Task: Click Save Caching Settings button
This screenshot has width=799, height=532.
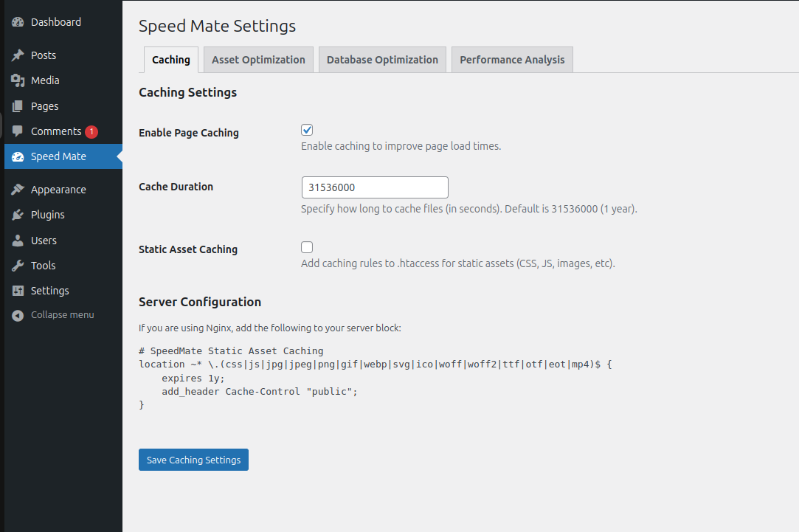Action: [193, 460]
